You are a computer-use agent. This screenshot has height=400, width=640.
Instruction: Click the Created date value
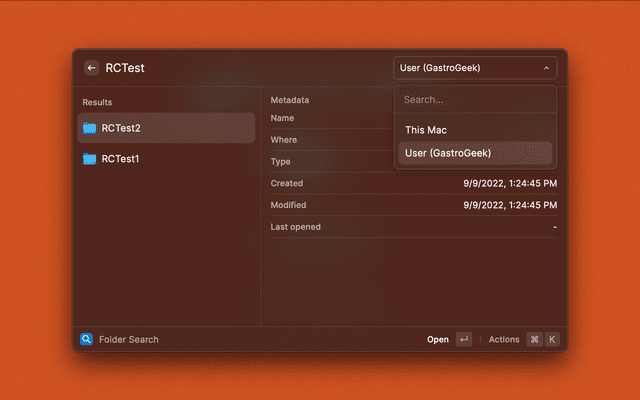click(510, 183)
